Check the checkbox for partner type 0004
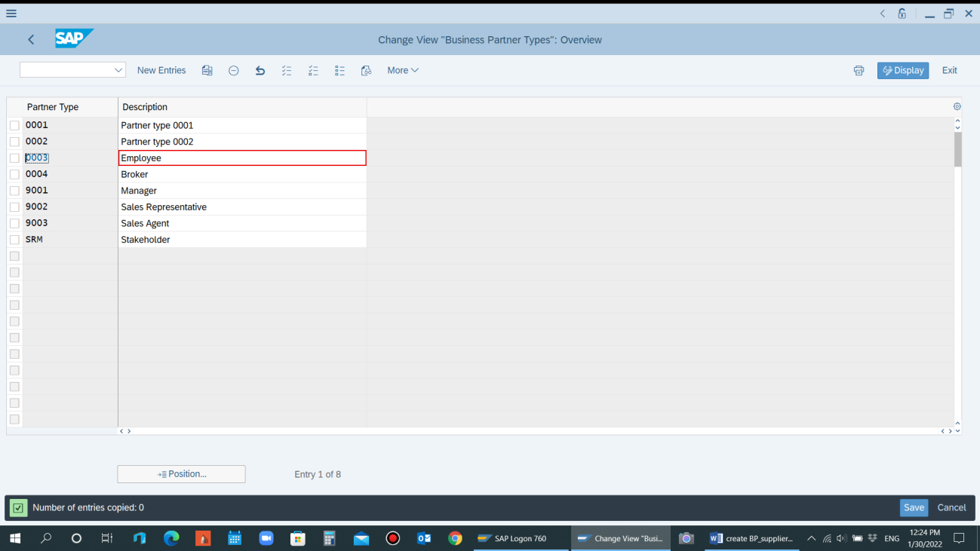Viewport: 980px width, 551px height. 14,174
